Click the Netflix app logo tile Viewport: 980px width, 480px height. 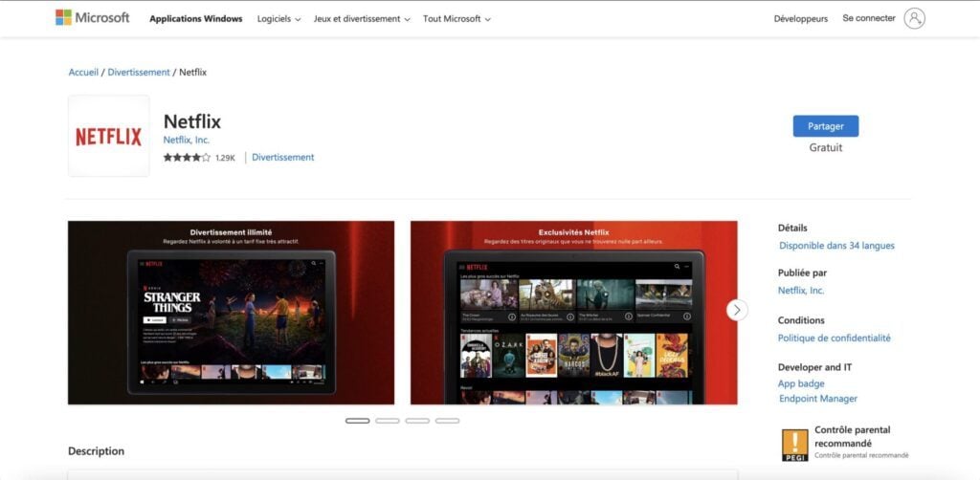pyautogui.click(x=109, y=136)
